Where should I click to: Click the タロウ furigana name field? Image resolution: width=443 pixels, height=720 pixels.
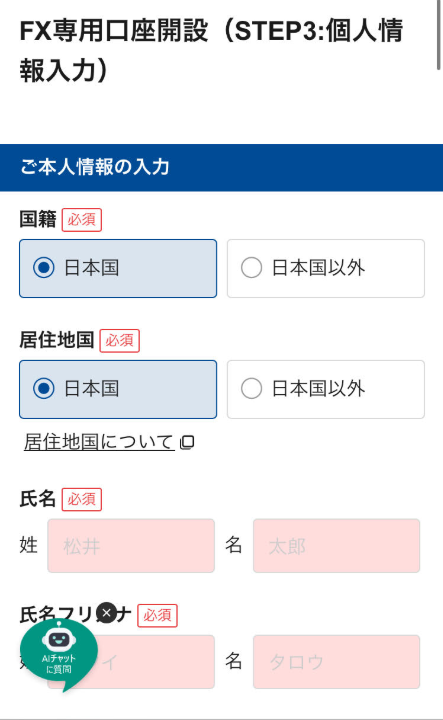(x=336, y=662)
